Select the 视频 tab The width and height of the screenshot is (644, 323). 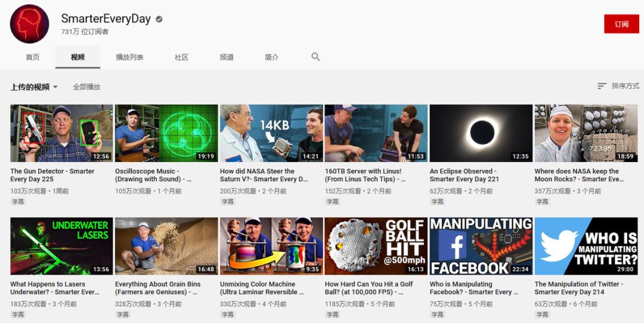click(78, 57)
